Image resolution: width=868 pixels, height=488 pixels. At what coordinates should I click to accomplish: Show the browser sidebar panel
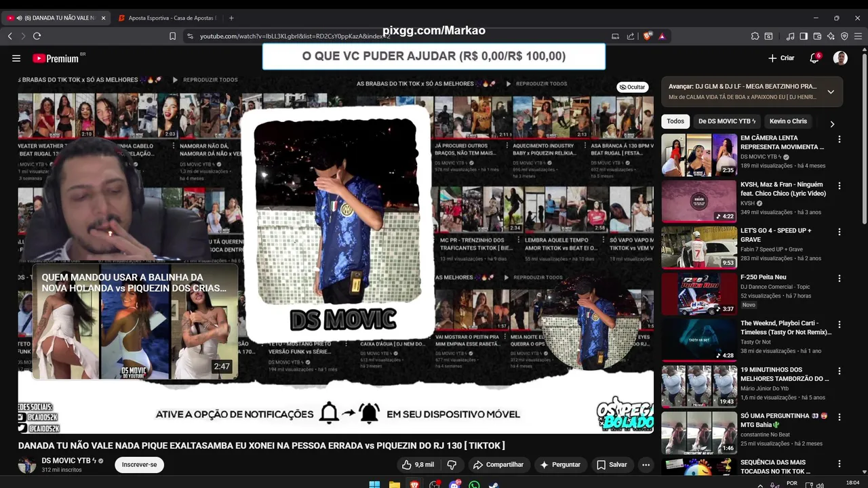(804, 36)
